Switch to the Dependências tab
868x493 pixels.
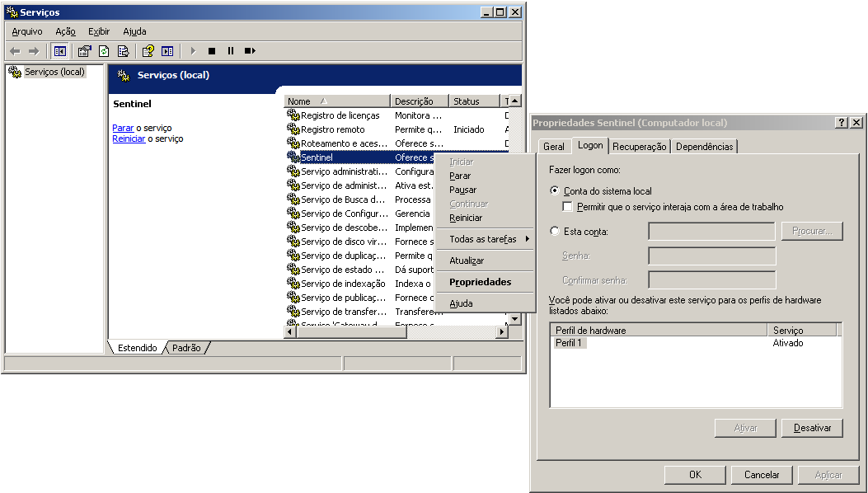coord(704,146)
